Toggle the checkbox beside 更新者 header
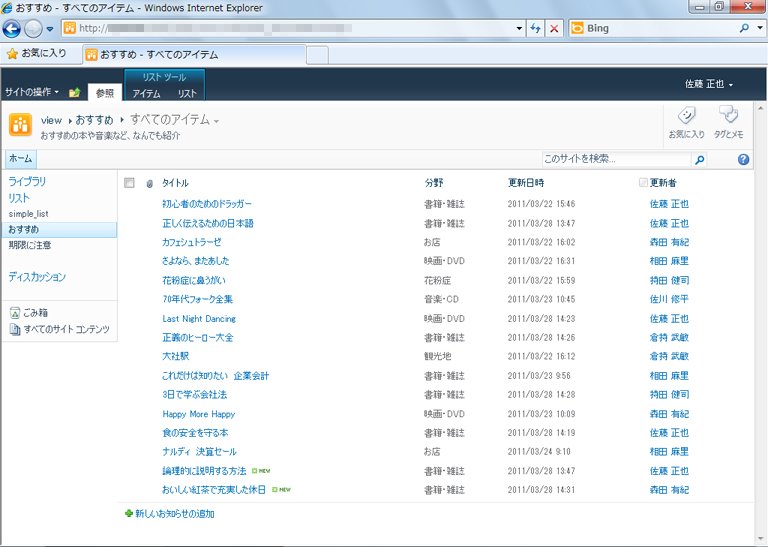The width and height of the screenshot is (768, 547). click(x=643, y=183)
